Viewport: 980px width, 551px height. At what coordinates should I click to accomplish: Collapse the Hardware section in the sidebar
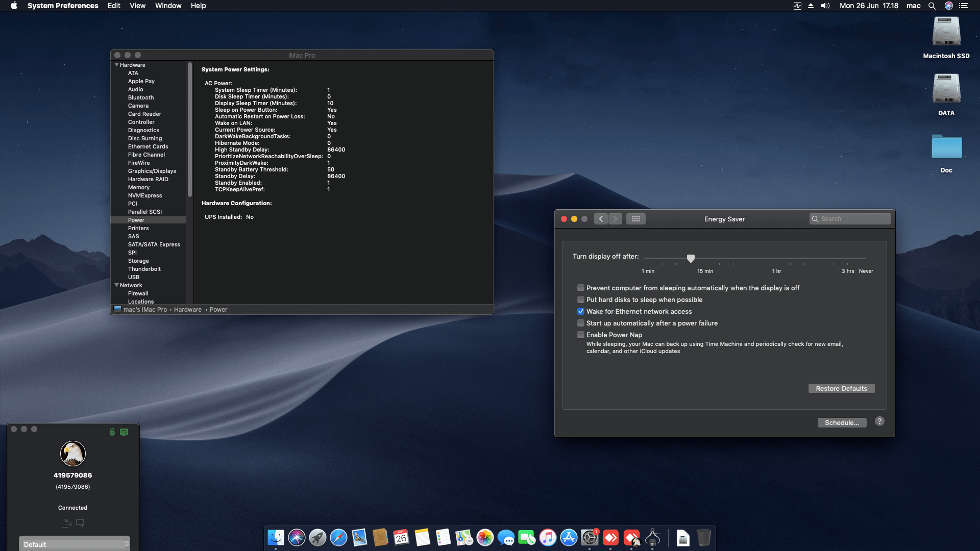click(117, 65)
